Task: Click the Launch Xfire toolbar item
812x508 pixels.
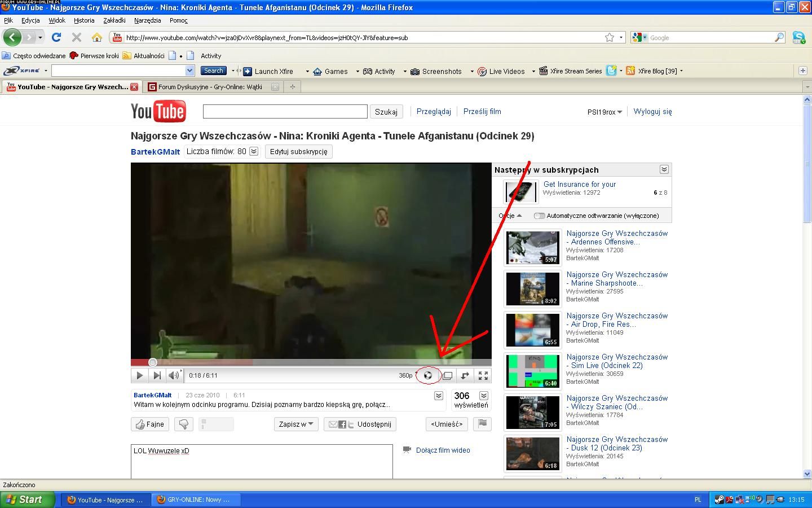Action: 268,71
